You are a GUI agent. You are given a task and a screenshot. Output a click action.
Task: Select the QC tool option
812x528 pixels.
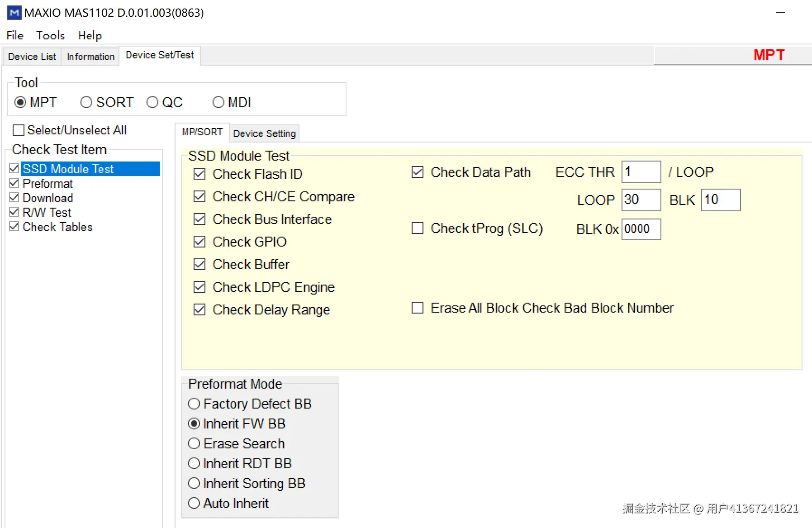152,102
